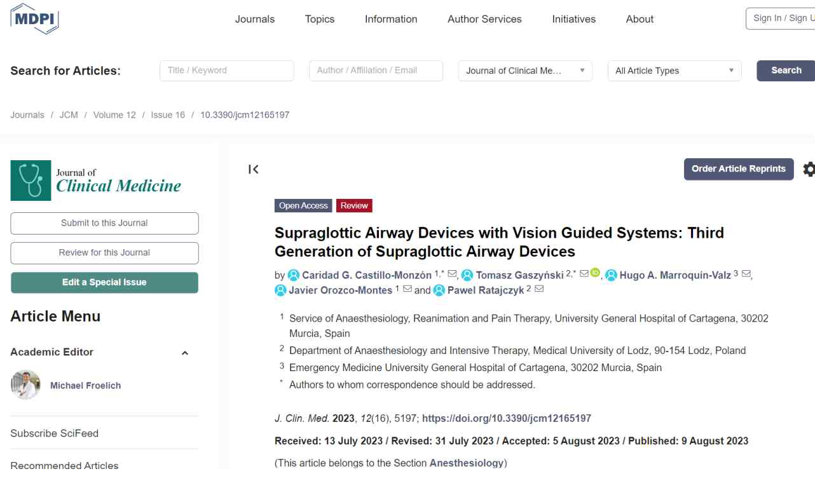Click Michael Froelich's editor photo
The width and height of the screenshot is (815, 504).
(25, 385)
